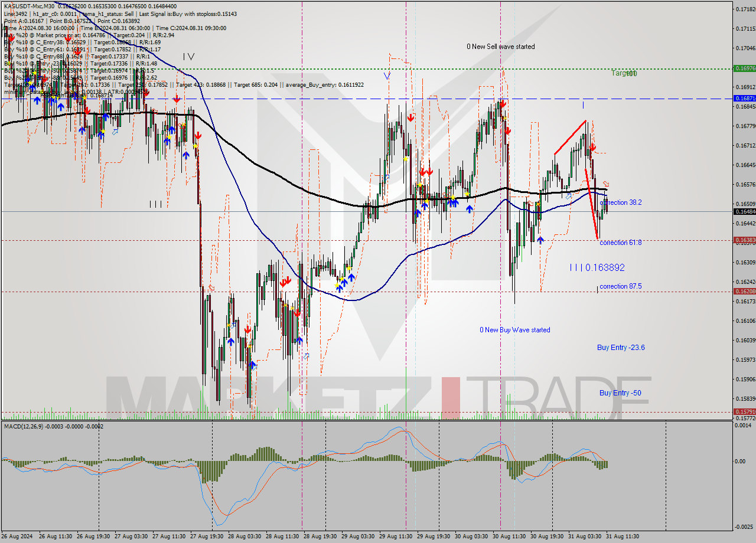Click the current price tag 0.16484

click(744, 211)
